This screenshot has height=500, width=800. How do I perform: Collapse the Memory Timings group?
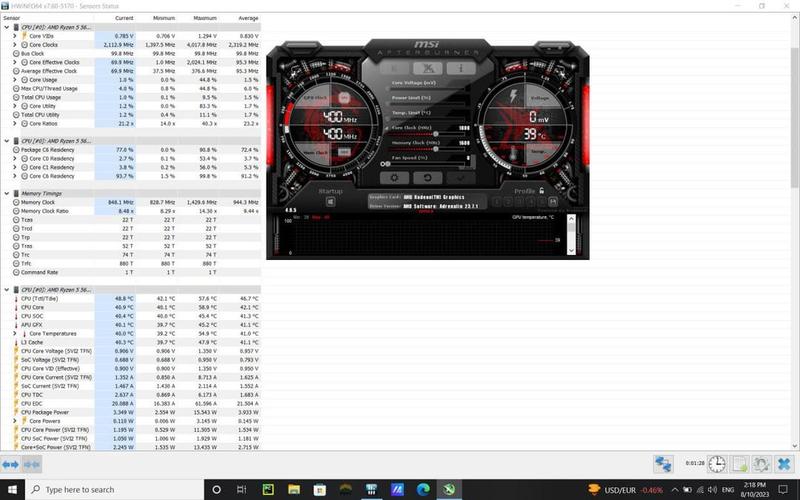(7, 193)
